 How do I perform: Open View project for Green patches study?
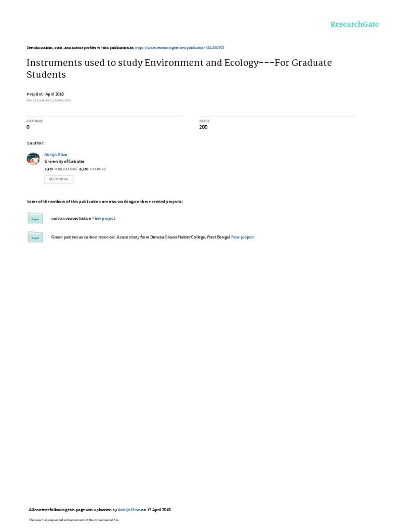(242, 237)
